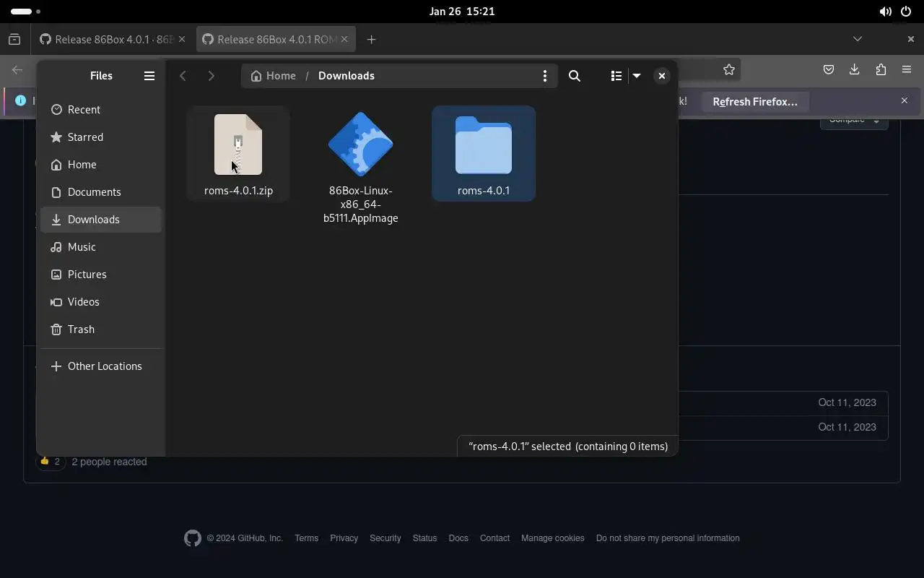The width and height of the screenshot is (924, 578).
Task: Click Firefox back arrow button
Action: [x=17, y=70]
